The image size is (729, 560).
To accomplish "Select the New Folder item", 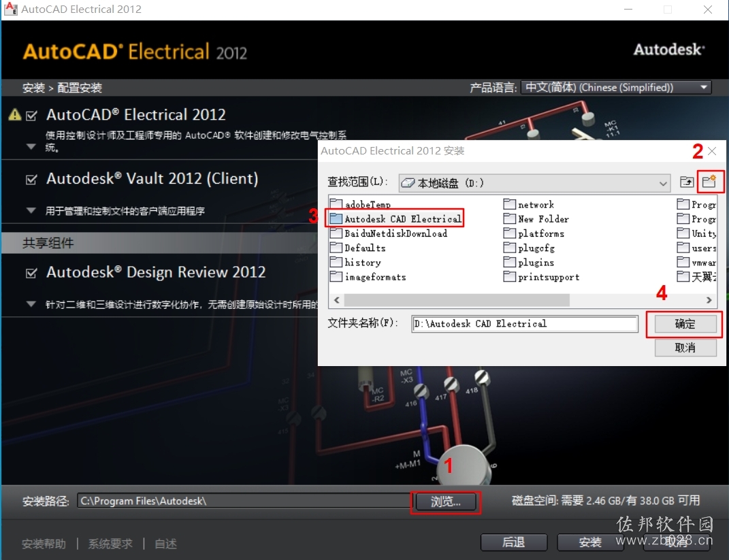I will click(x=536, y=219).
